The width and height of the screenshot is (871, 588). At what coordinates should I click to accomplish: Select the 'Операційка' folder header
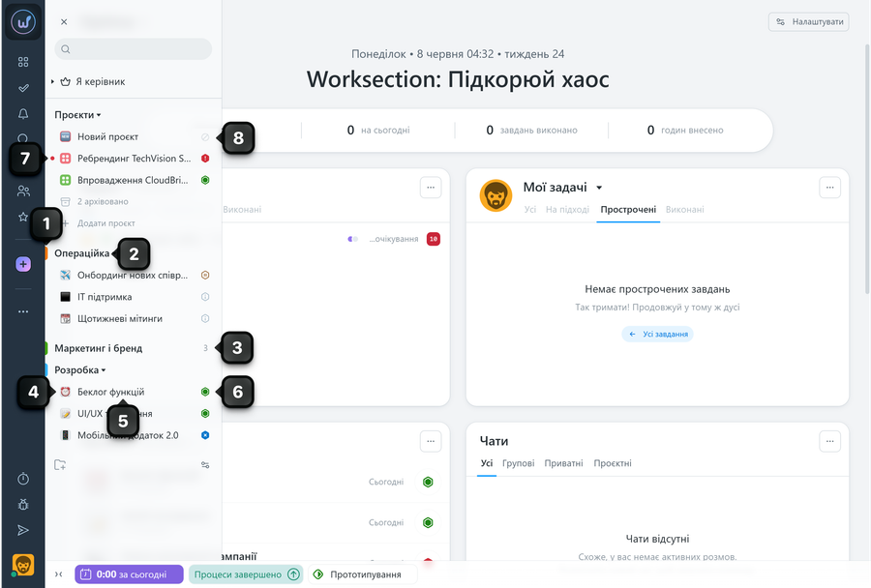[x=81, y=253]
